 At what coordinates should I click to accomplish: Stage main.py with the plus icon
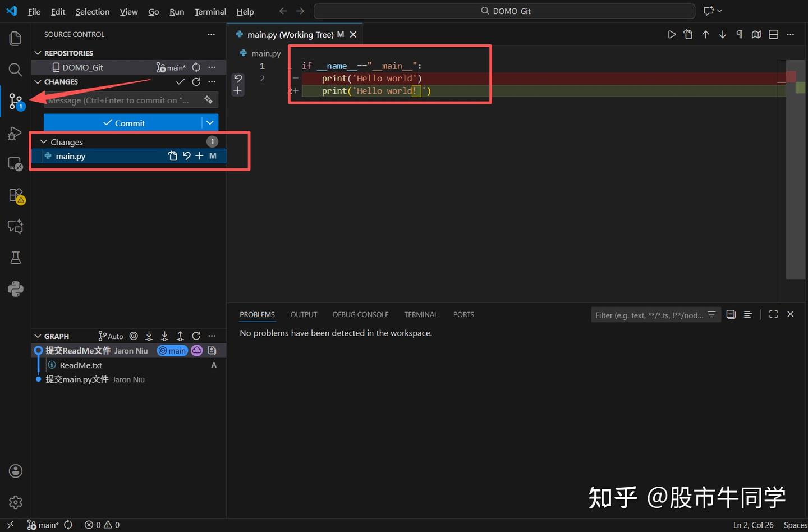(199, 156)
